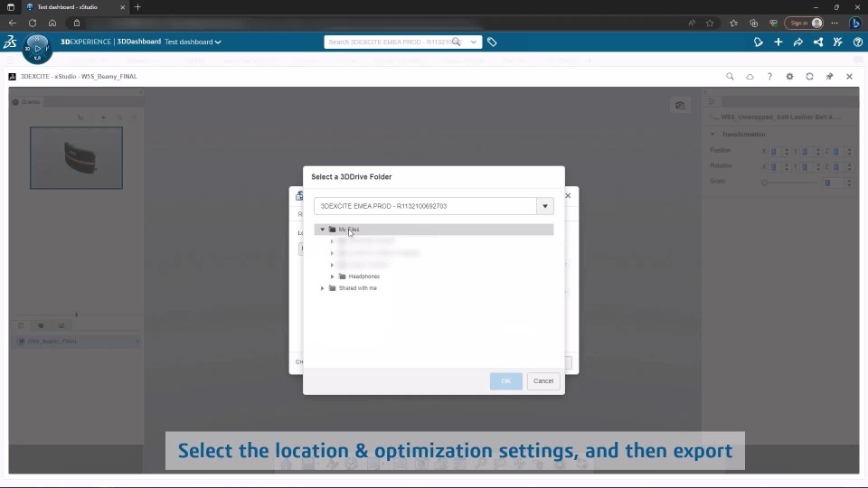Open the browser collections icon
This screenshot has width=868, height=488.
tap(753, 23)
